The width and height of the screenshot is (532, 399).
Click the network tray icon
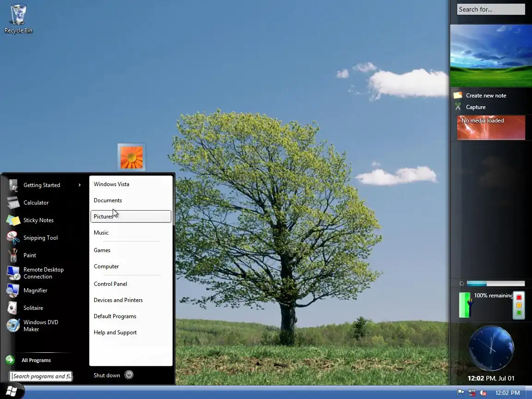pyautogui.click(x=472, y=393)
